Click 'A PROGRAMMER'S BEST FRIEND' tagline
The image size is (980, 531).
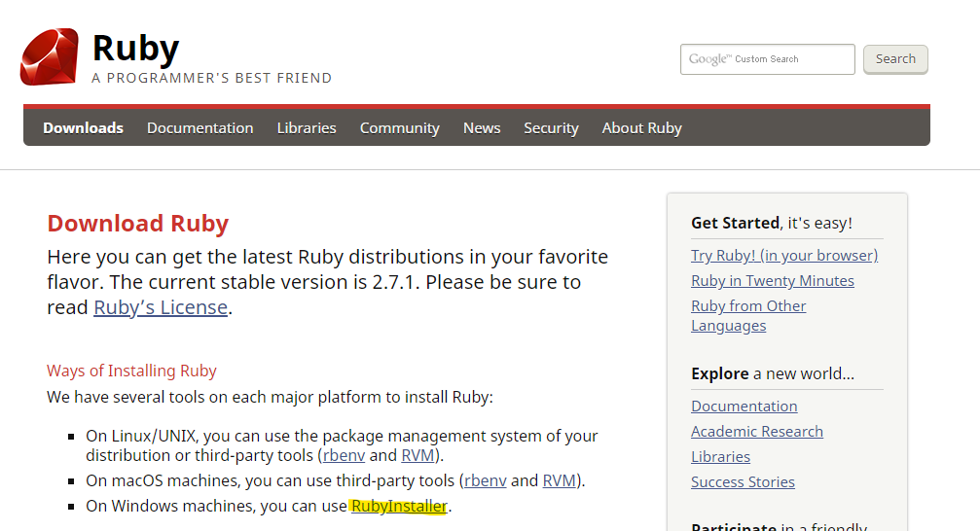212,78
